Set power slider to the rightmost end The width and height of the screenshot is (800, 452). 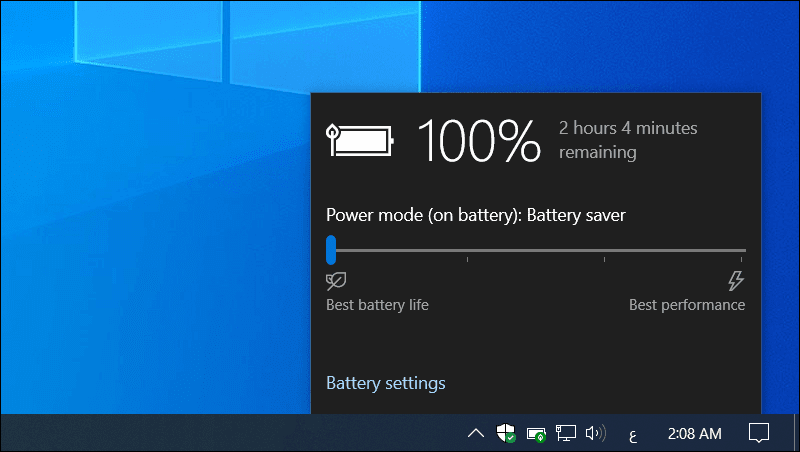click(743, 250)
